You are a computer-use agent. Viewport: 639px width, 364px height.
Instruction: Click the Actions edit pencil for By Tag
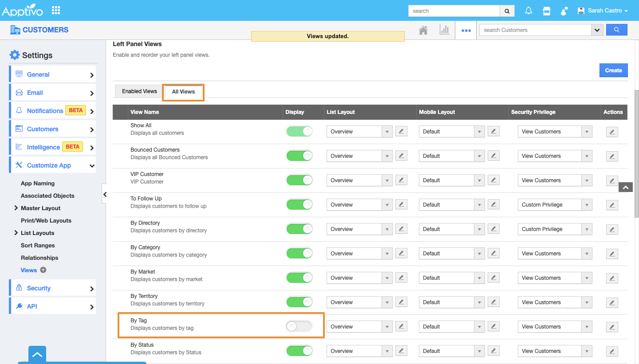612,327
